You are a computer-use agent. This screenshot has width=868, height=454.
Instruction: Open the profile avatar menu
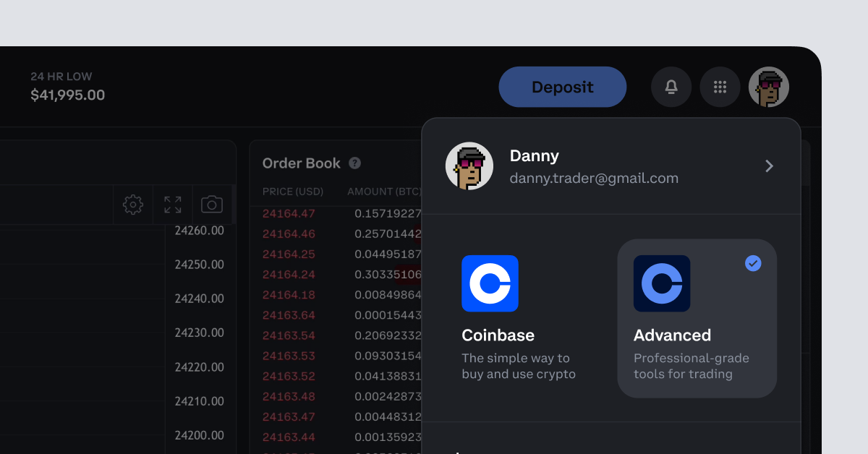tap(768, 87)
